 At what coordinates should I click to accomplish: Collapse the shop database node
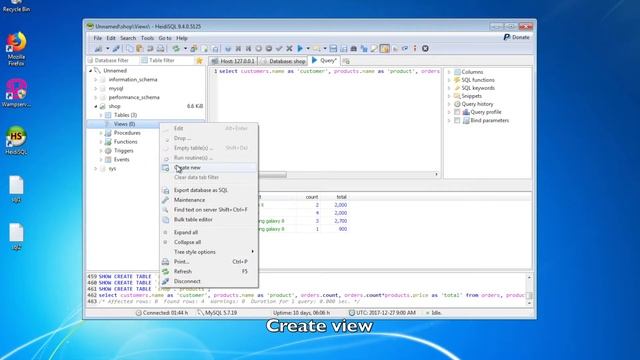tap(96, 106)
